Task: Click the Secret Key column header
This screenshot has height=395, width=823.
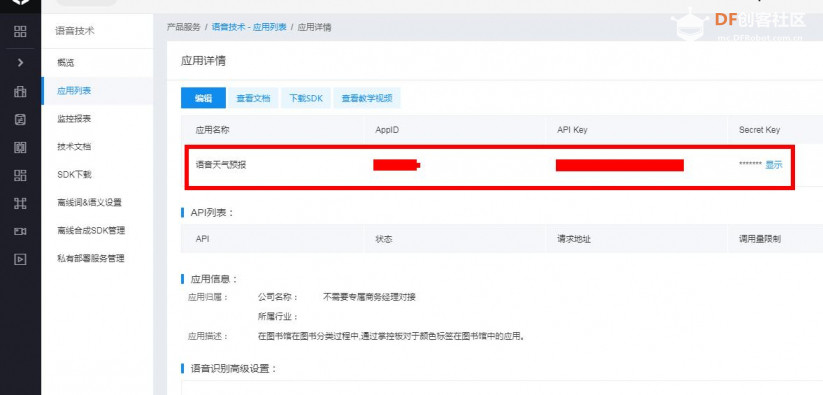Action: pos(759,130)
